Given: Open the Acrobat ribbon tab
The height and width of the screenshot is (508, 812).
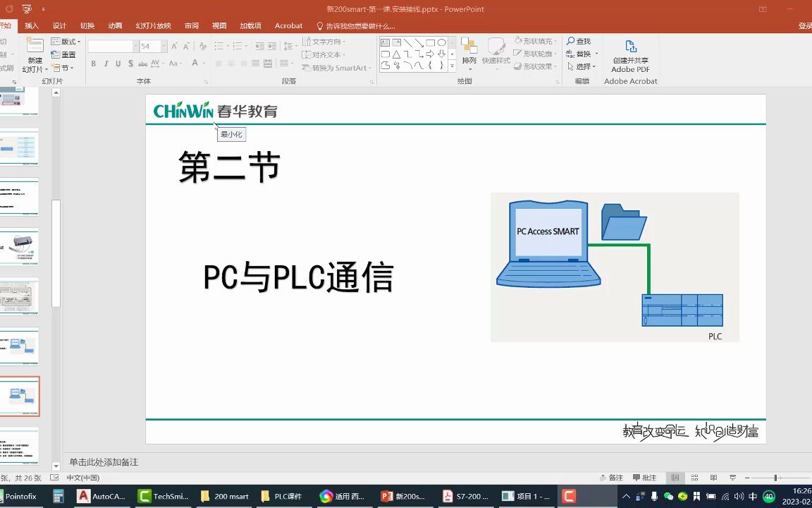Looking at the screenshot, I should [x=288, y=25].
